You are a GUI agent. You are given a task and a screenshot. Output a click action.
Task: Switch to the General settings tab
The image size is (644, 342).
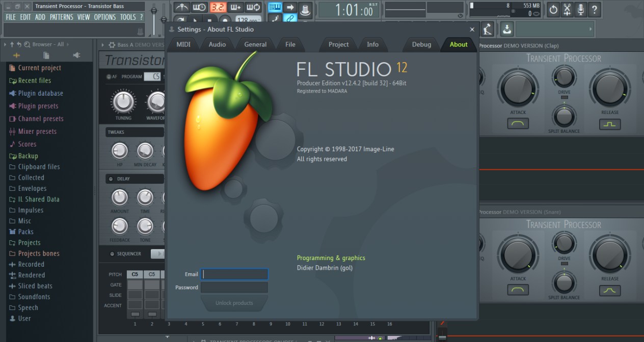click(x=255, y=44)
